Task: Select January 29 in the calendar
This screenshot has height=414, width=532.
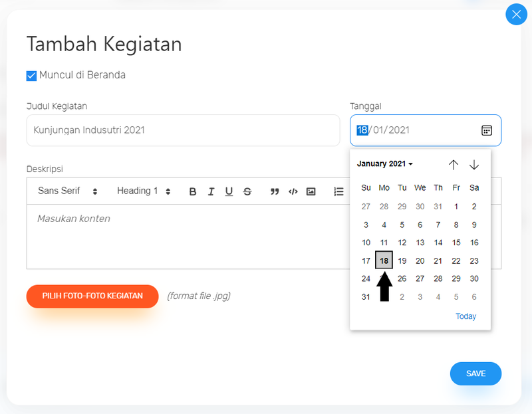Action: [456, 278]
